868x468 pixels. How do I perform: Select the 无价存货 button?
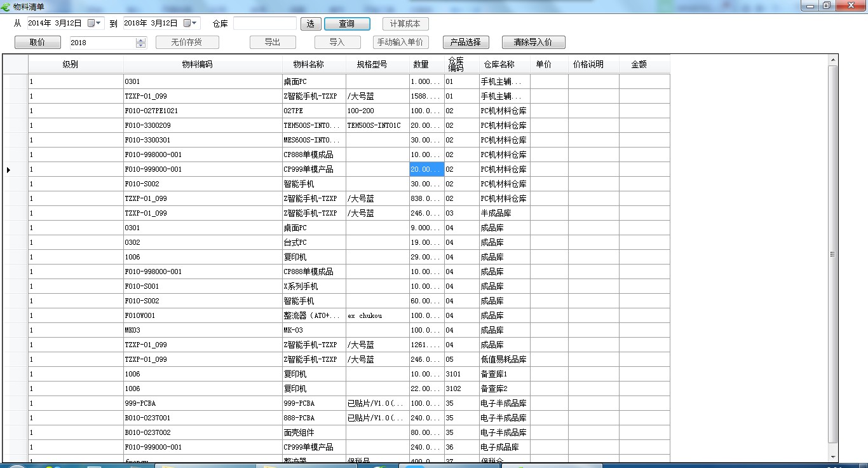click(187, 43)
